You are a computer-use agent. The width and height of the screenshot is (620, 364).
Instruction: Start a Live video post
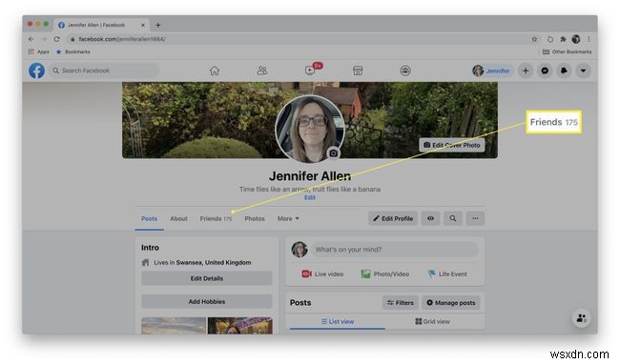322,274
